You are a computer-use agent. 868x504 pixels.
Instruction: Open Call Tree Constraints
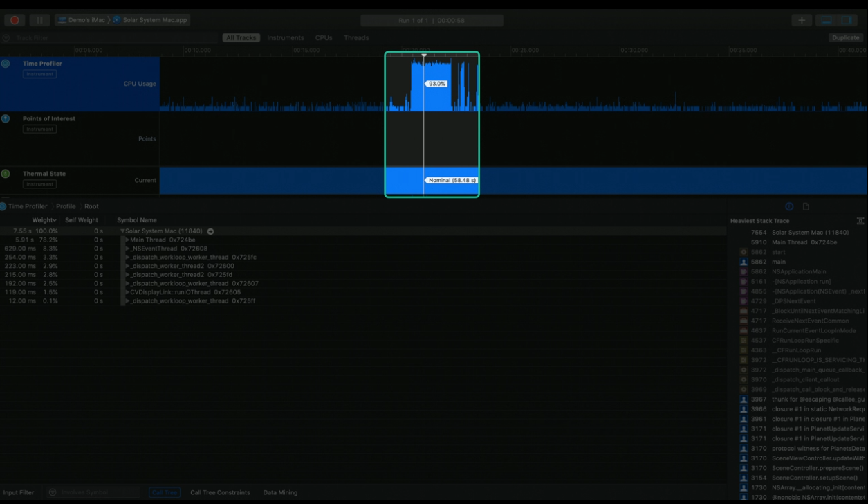tap(220, 493)
